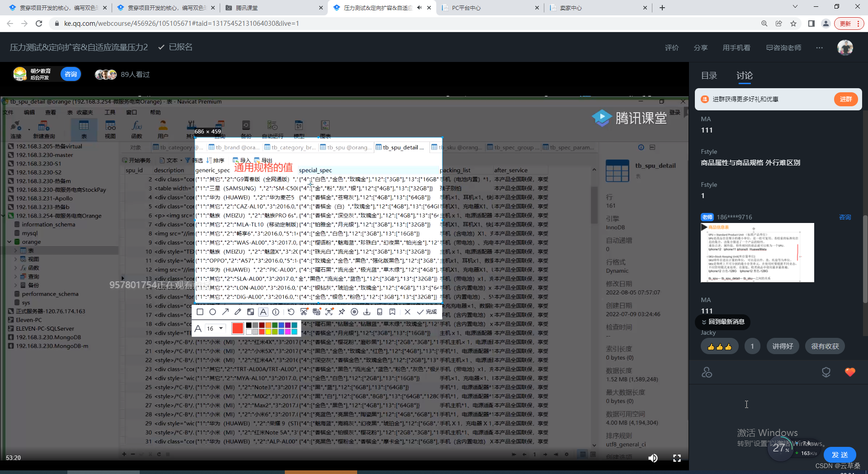Open the Chrome tab search chevron
This screenshot has height=474, width=868.
pos(795,7)
